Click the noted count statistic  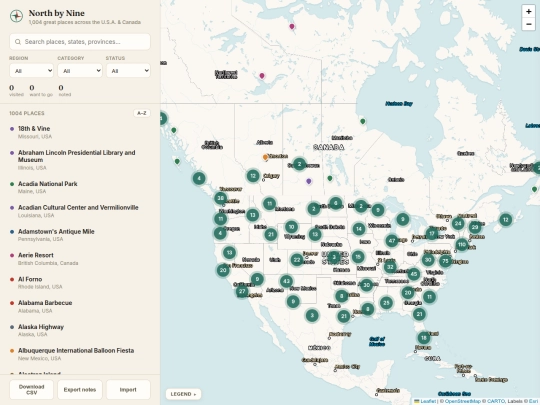point(64,90)
